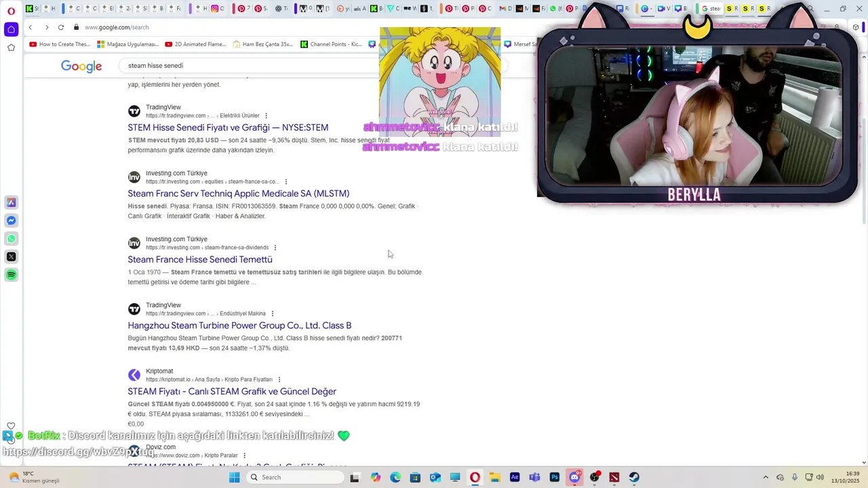
Task: Go to Opera start page home icon
Action: [11, 29]
